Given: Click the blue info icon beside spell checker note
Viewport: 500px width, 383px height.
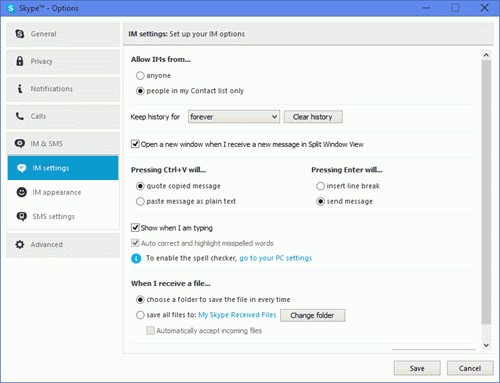Looking at the screenshot, I should (x=136, y=258).
